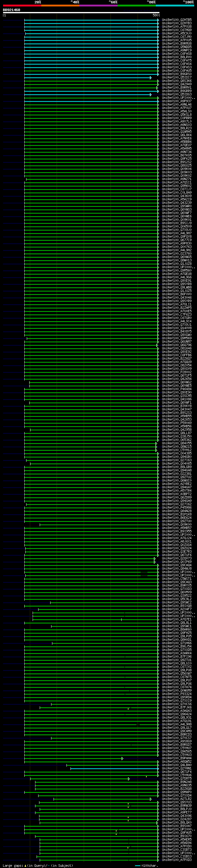The height and width of the screenshot is (868, 197).
Task: Select the UniRef100_Q9LWB8 entry
Action: (177, 288)
